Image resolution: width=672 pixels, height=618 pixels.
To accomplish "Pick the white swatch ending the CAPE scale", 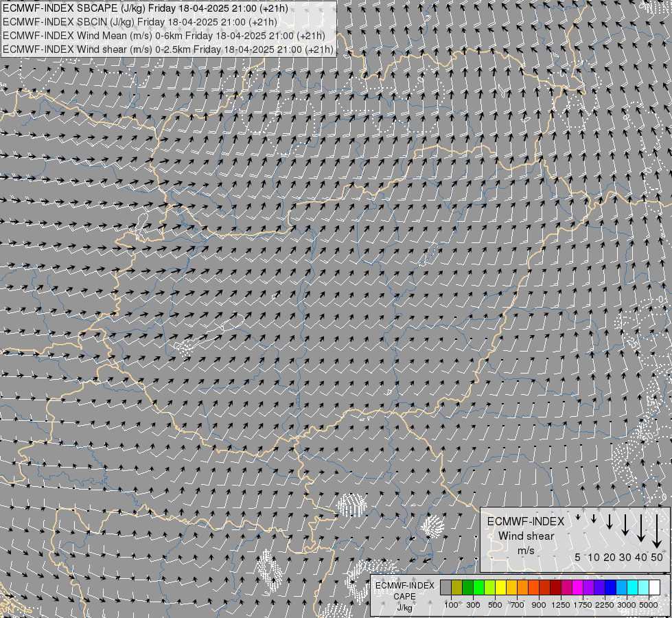I will click(x=654, y=588).
